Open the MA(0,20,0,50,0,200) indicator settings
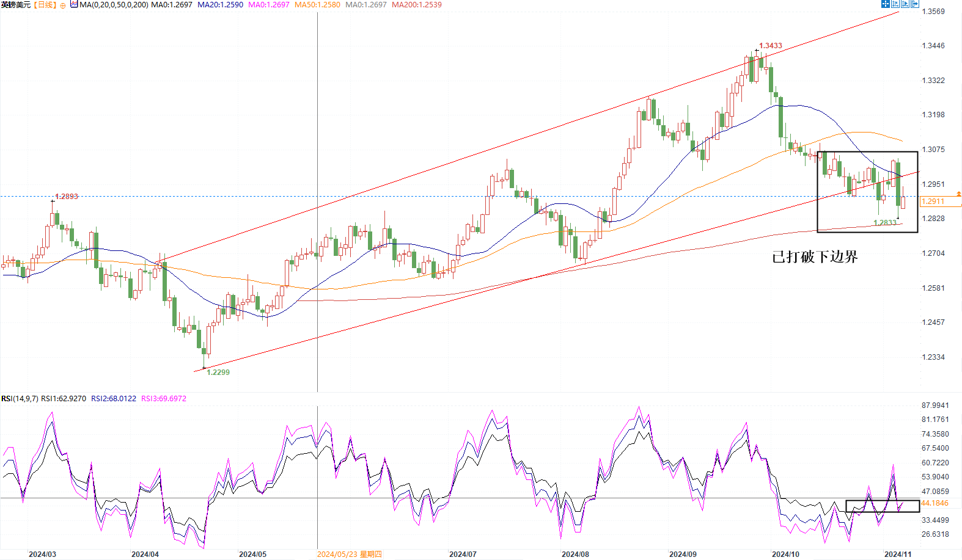 click(x=114, y=5)
